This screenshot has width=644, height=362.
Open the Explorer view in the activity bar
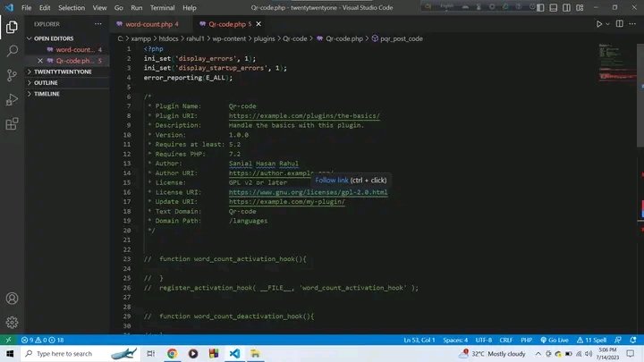(12, 27)
